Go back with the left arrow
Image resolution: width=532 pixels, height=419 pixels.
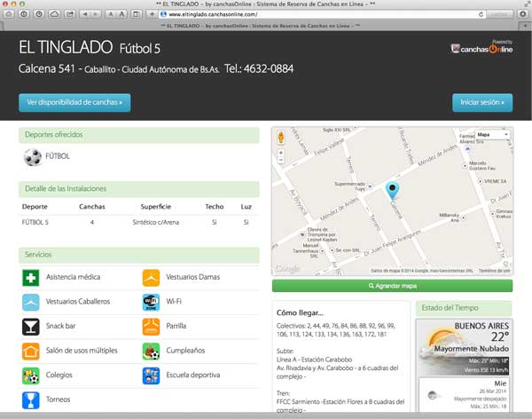(x=84, y=14)
